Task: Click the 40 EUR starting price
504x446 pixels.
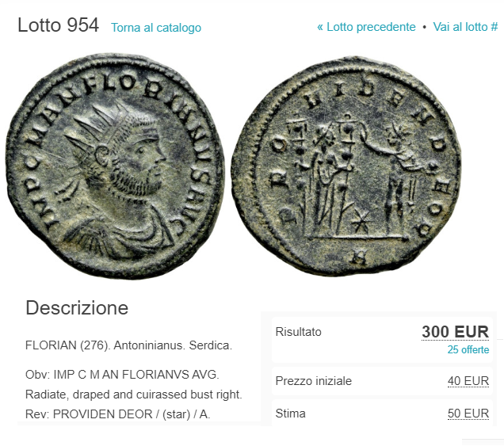Action: (x=468, y=381)
